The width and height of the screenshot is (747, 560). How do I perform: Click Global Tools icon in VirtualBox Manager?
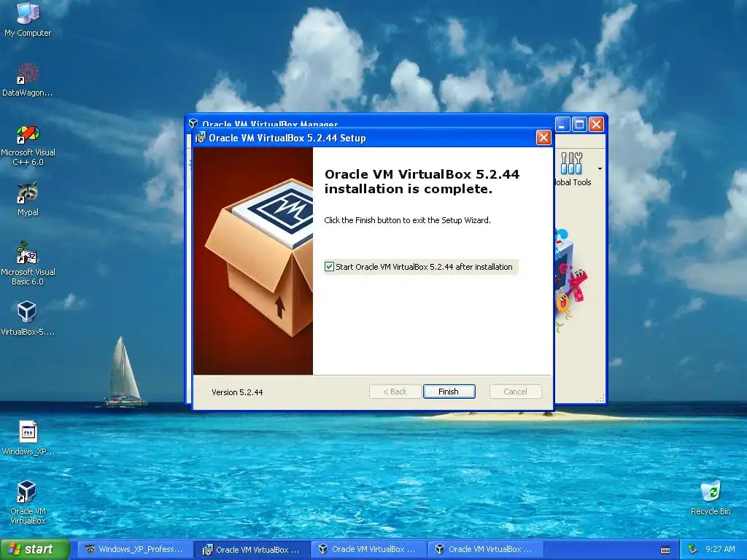pyautogui.click(x=573, y=169)
